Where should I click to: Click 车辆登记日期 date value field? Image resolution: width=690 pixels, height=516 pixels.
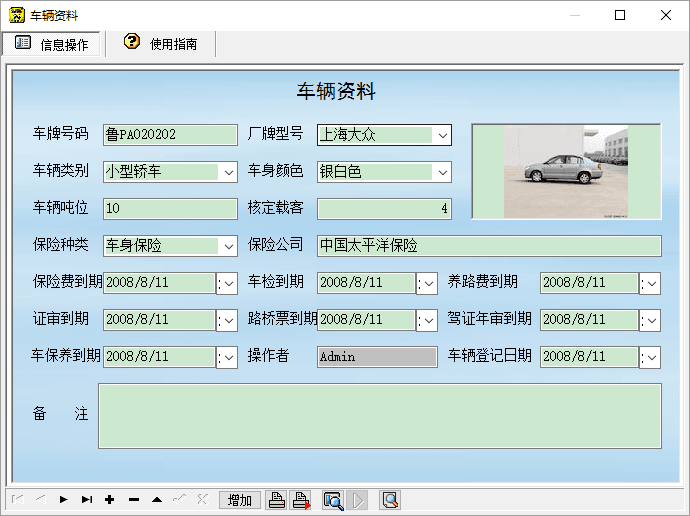[x=589, y=357]
